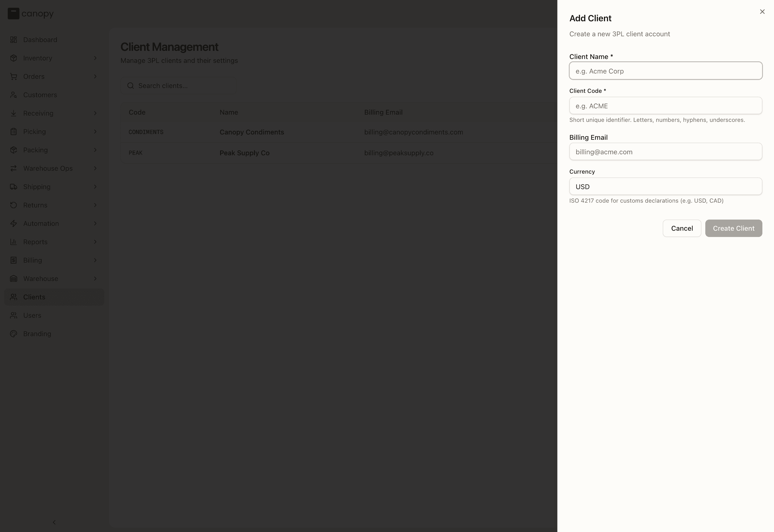Click the Receiving download-arrow icon
Viewport: 774px width, 532px height.
point(14,113)
